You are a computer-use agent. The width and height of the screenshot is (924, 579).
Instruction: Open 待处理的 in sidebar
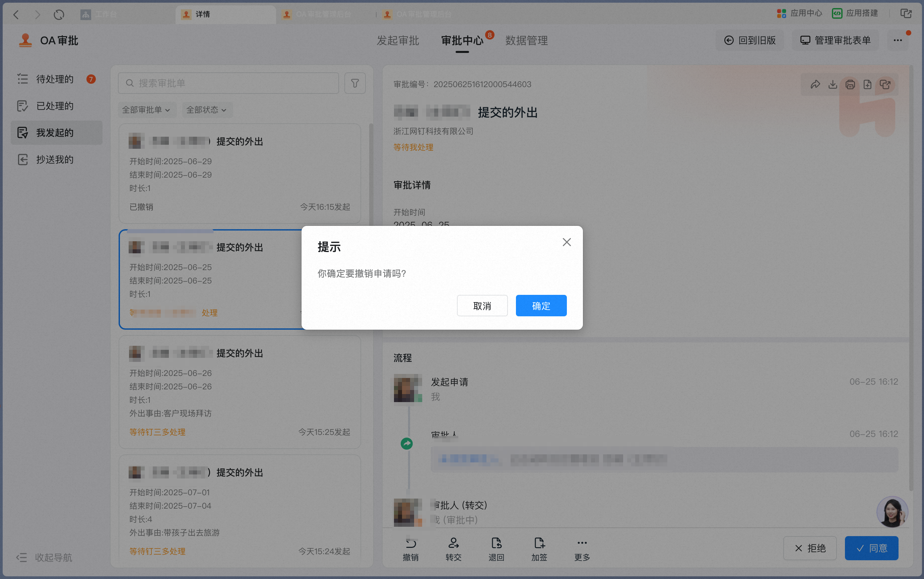(x=57, y=79)
